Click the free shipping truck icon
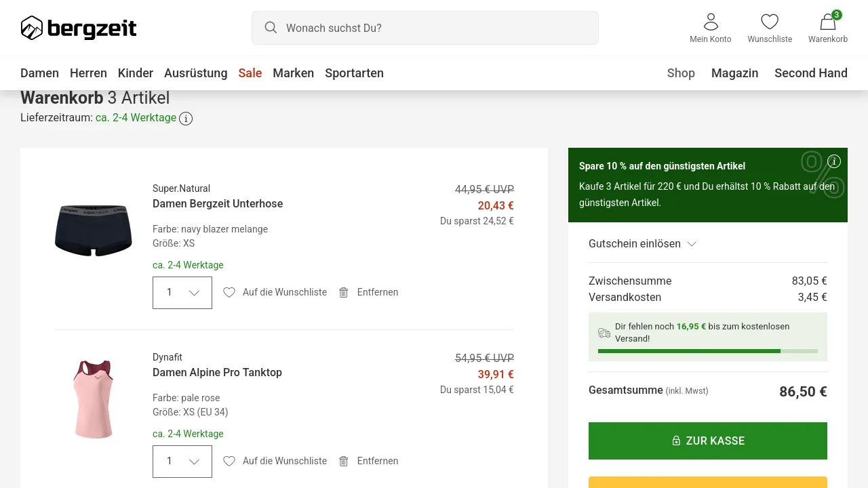The height and width of the screenshot is (488, 868). tap(604, 333)
